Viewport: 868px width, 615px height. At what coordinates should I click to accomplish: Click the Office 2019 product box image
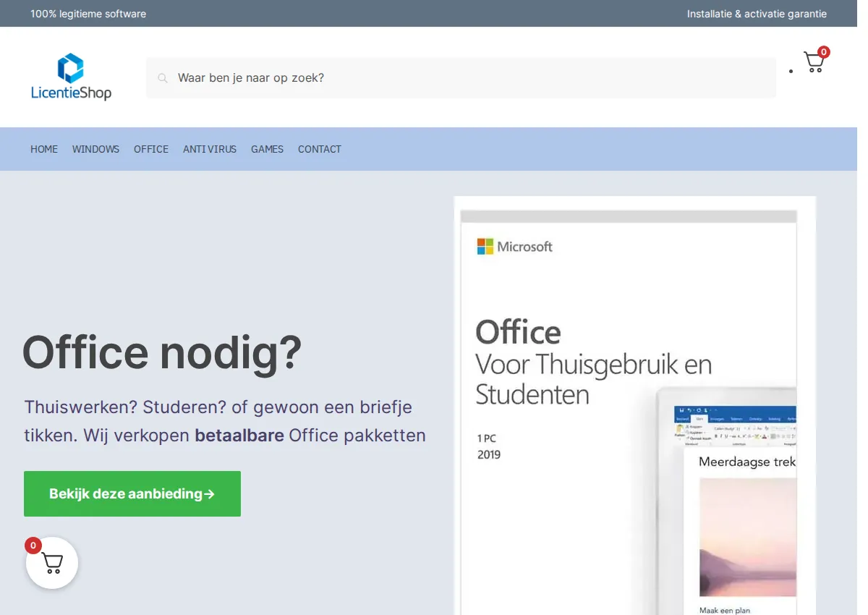[634, 406]
